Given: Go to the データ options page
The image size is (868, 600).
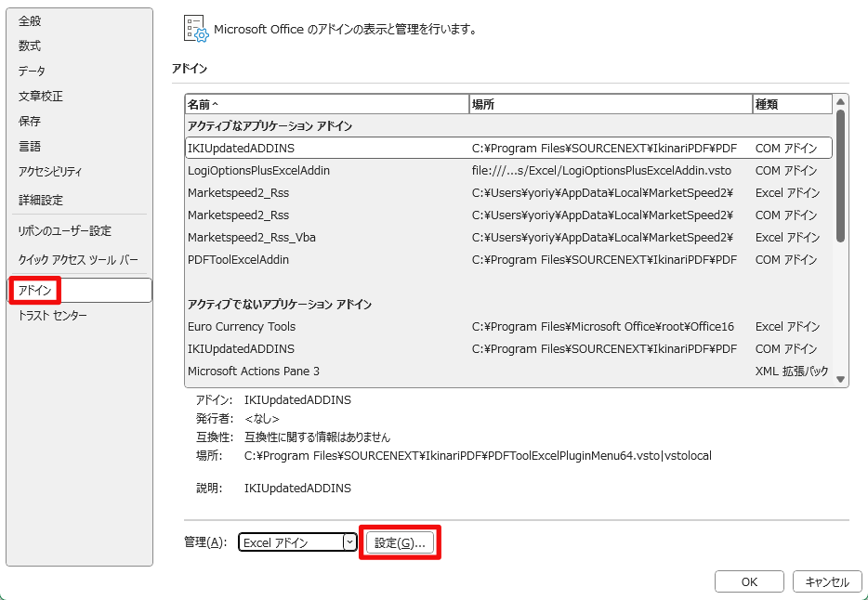Looking at the screenshot, I should 32,71.
